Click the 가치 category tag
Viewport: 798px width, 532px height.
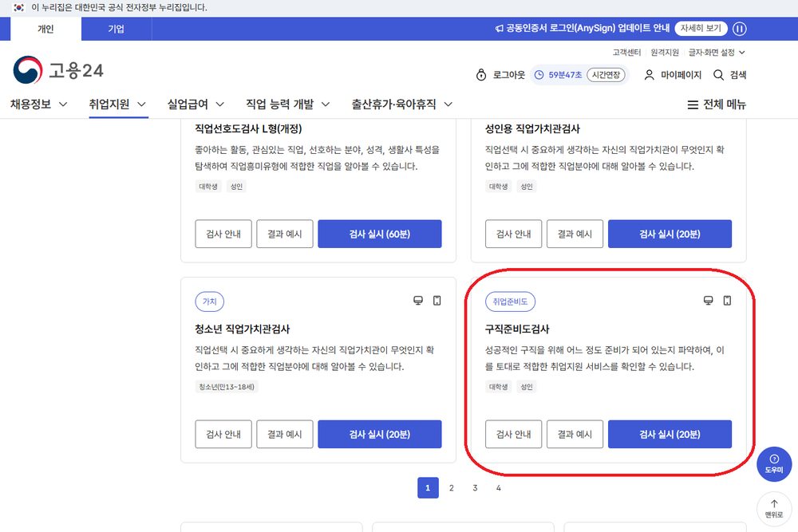click(x=210, y=301)
